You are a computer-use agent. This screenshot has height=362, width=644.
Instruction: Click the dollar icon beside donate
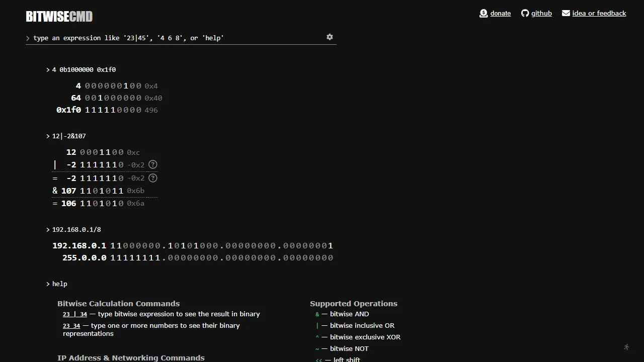pos(483,13)
